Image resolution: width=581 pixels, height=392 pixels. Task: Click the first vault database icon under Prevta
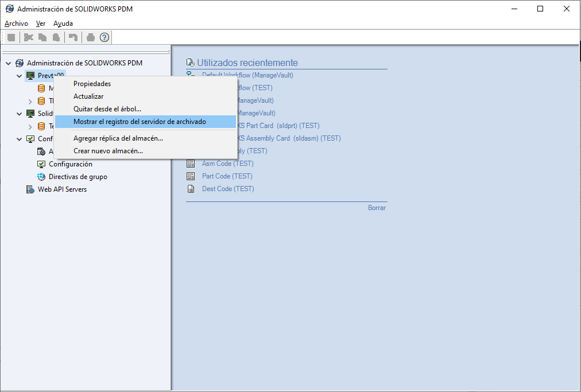click(x=41, y=88)
